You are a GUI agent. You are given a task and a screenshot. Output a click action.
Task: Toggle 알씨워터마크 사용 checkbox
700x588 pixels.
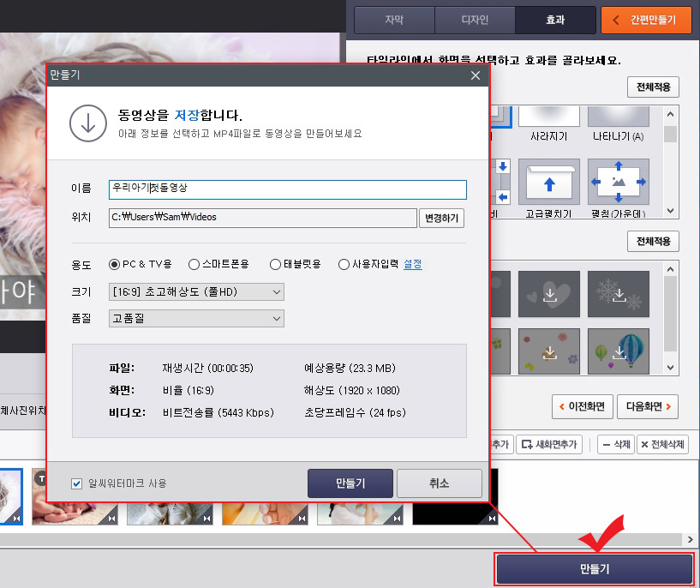point(76,483)
